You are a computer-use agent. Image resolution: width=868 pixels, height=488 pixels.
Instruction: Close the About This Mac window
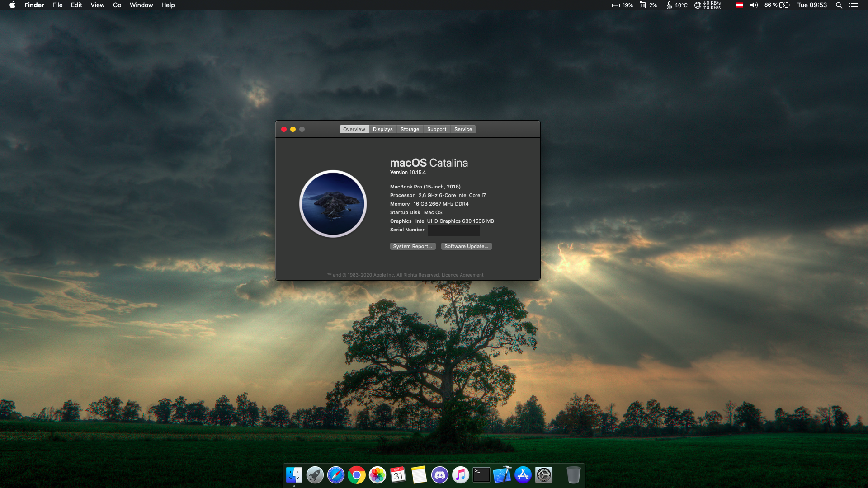pyautogui.click(x=284, y=129)
